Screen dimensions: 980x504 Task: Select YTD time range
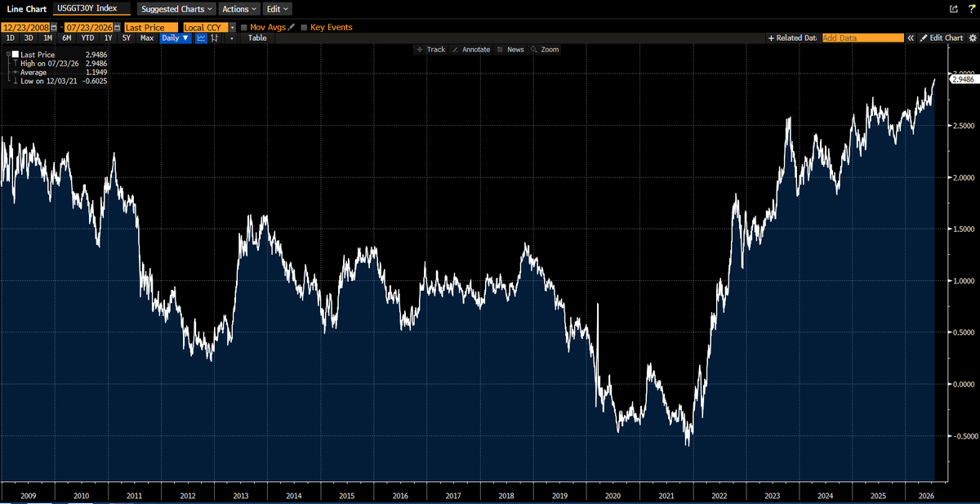(x=87, y=38)
